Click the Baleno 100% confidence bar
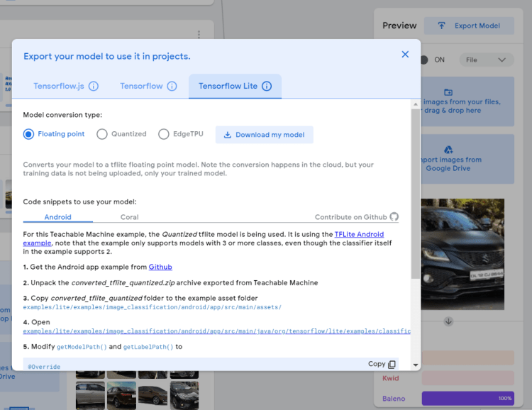The image size is (532, 410). coord(467,399)
